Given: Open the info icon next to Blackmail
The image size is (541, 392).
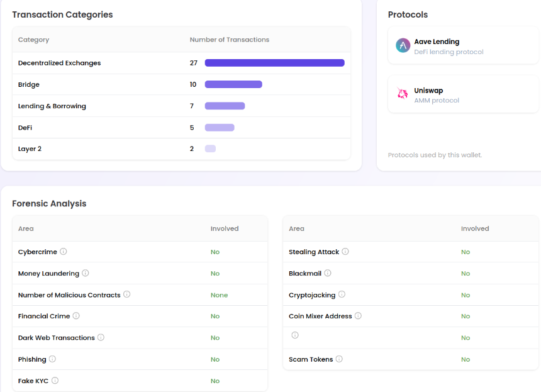Looking at the screenshot, I should click(327, 273).
